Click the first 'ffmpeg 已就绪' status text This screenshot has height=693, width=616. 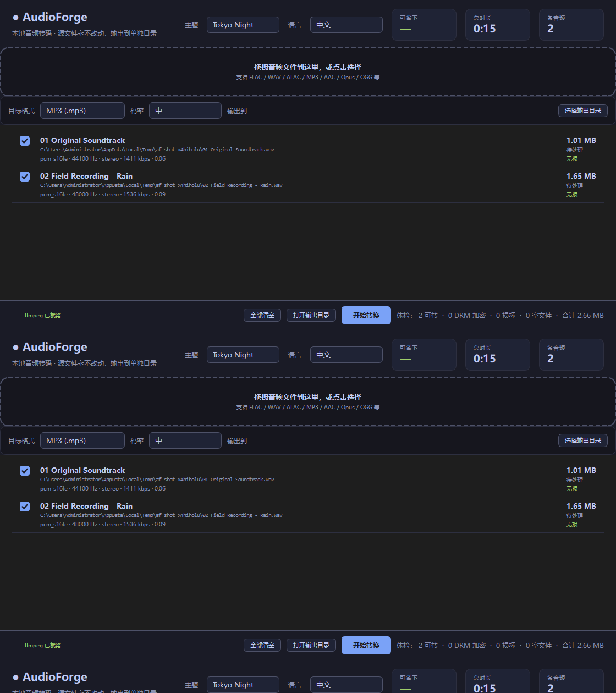point(43,316)
